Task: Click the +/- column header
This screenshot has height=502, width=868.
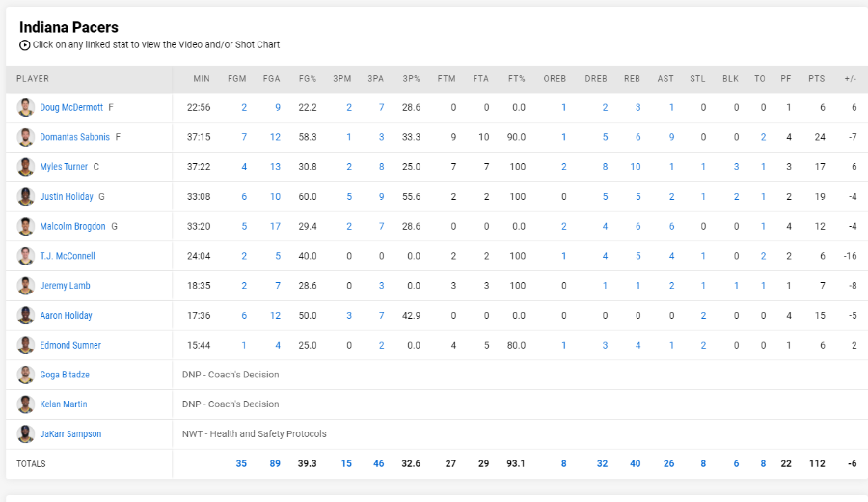Action: pyautogui.click(x=851, y=79)
